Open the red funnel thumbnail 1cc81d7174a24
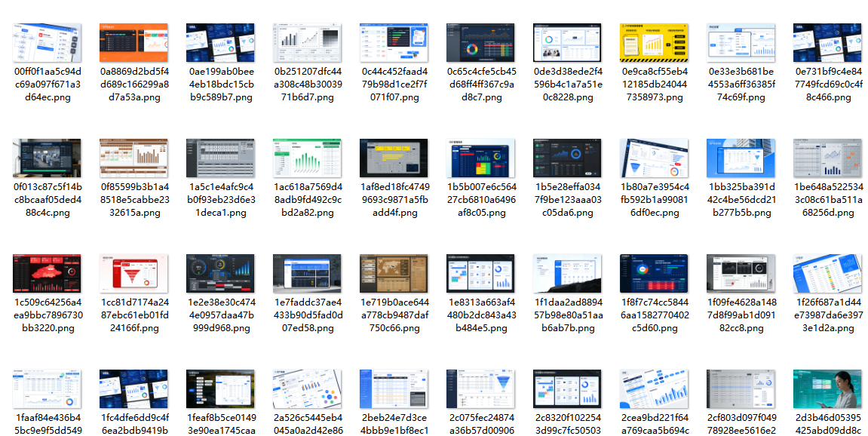This screenshot has width=868, height=436. (x=133, y=273)
